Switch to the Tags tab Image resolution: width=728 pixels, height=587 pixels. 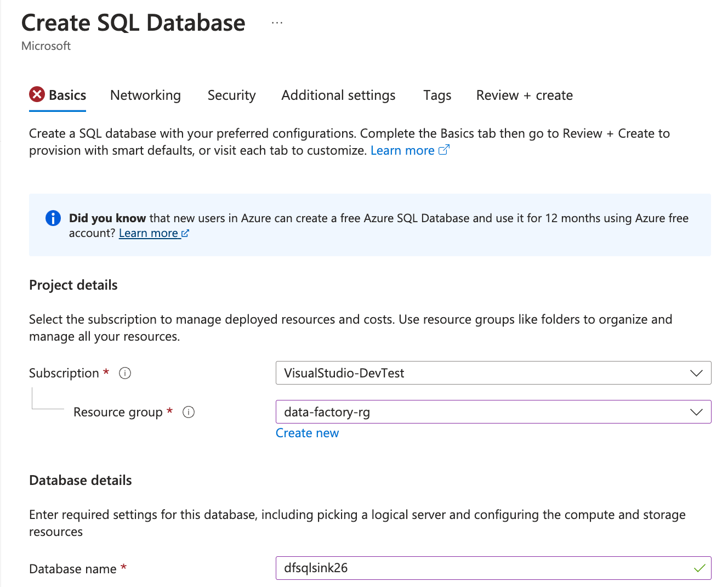(436, 95)
